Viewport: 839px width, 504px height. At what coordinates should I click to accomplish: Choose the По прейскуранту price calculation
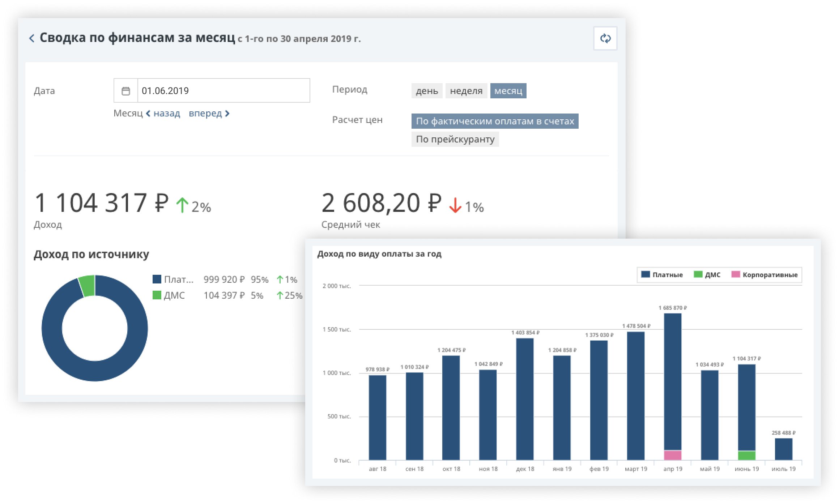pos(455,139)
